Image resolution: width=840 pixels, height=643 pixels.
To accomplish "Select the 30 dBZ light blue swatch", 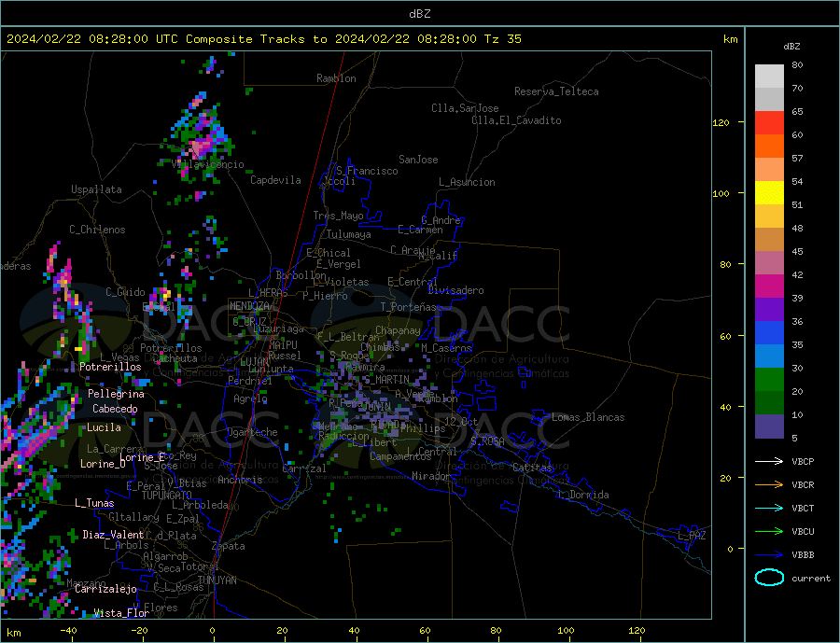I will click(769, 356).
